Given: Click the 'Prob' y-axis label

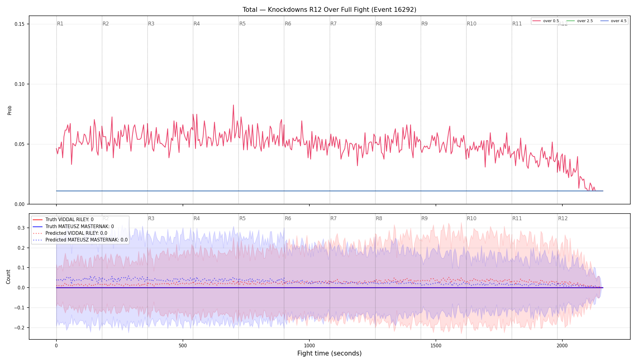Looking at the screenshot, I should click(10, 110).
